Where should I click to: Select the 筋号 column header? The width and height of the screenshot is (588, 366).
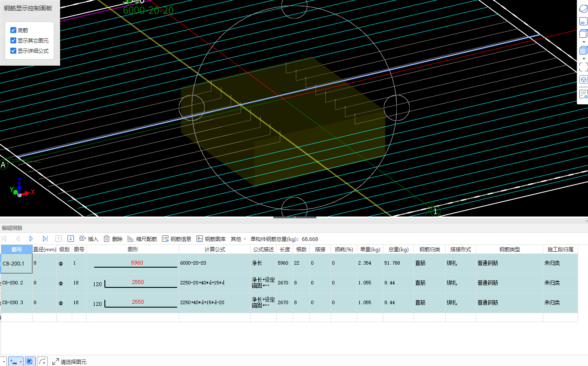coord(17,249)
